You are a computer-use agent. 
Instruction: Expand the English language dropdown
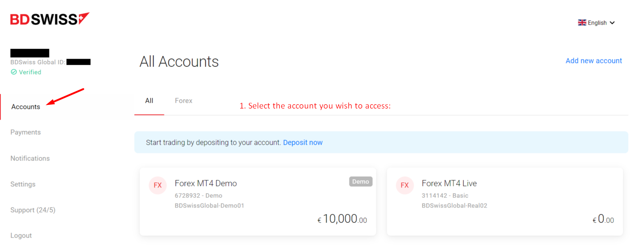[596, 23]
